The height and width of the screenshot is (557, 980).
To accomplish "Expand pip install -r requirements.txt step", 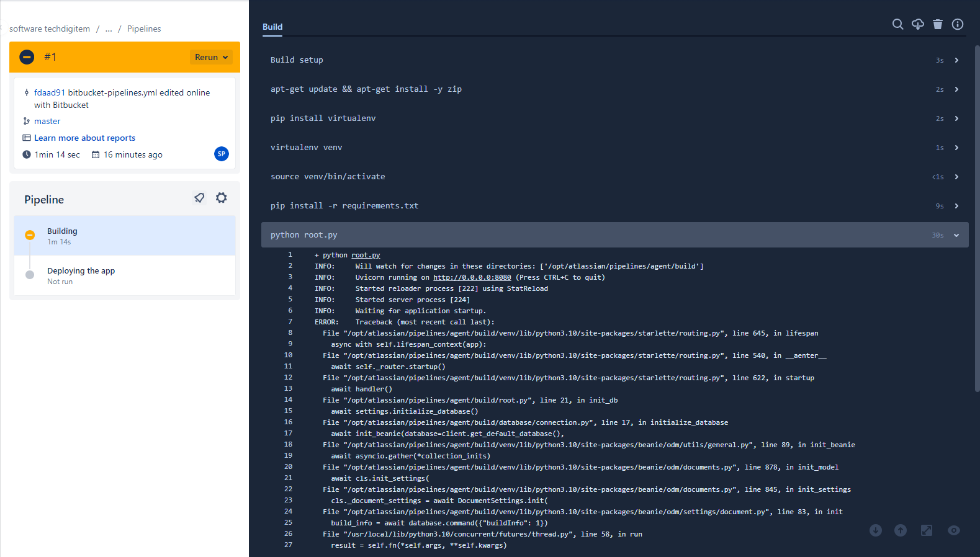I will [615, 206].
